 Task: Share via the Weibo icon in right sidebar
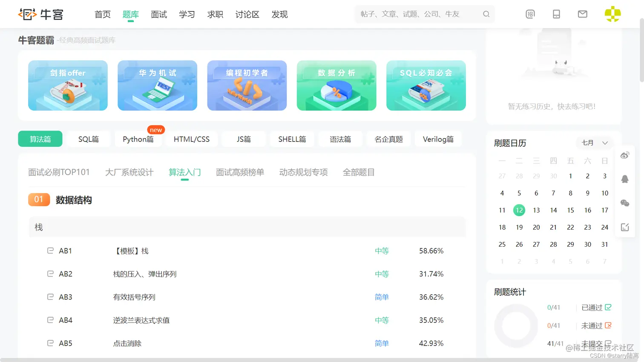coord(625,155)
